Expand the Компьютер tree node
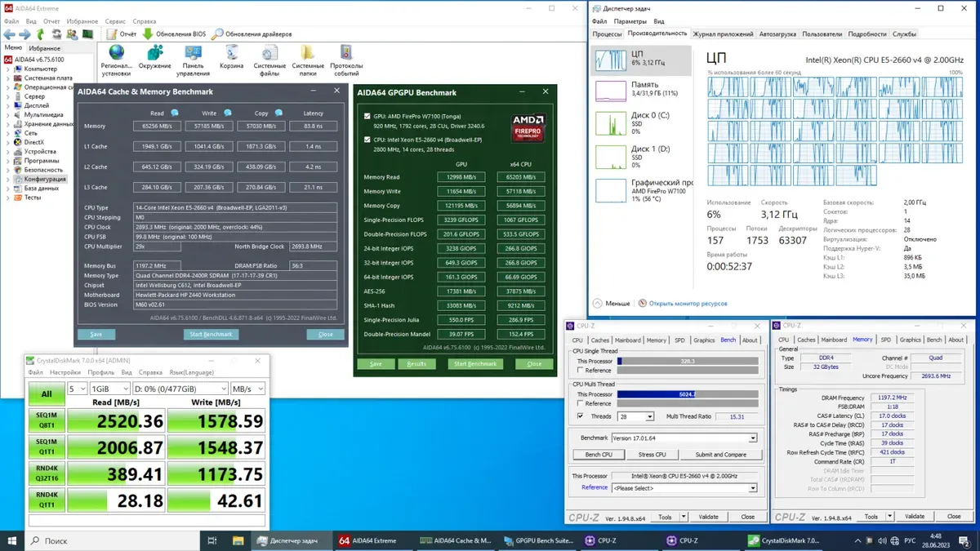980x551 pixels. pyautogui.click(x=8, y=69)
